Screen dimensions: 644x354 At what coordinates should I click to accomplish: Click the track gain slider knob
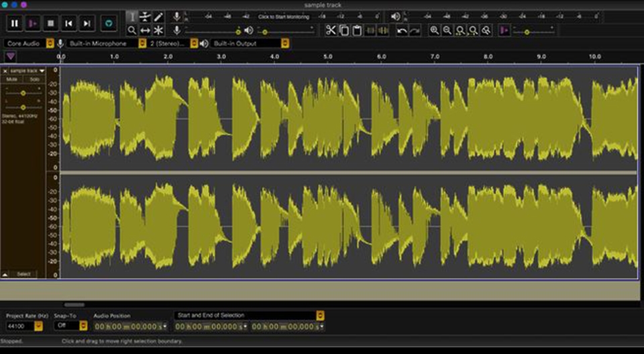pos(23,93)
